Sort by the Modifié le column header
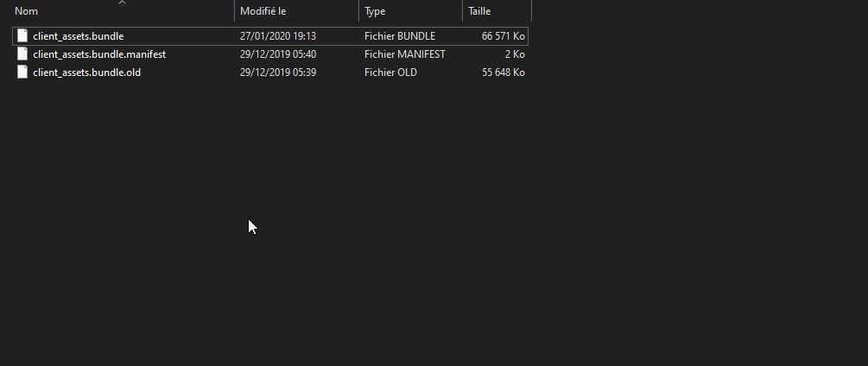Image resolution: width=868 pixels, height=366 pixels. (x=263, y=11)
